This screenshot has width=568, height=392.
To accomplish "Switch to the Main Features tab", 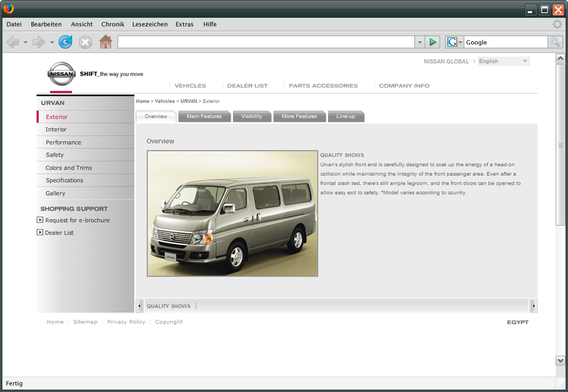I will (204, 116).
